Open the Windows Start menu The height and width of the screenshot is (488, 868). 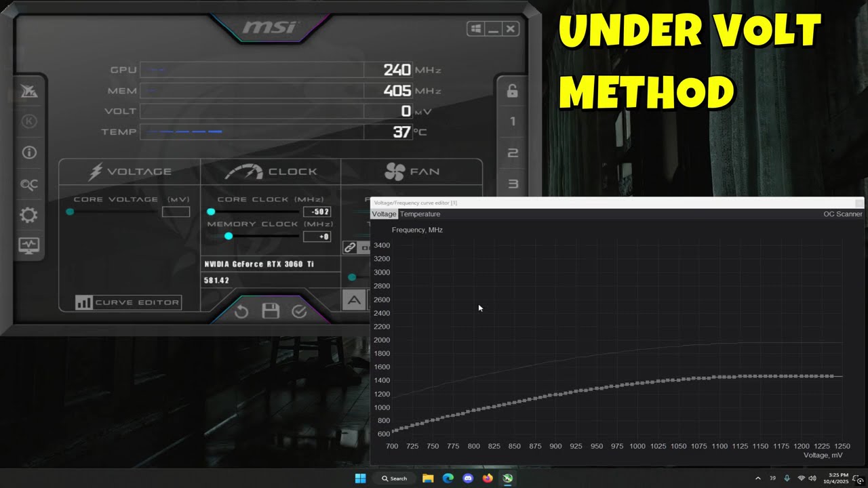click(360, 479)
